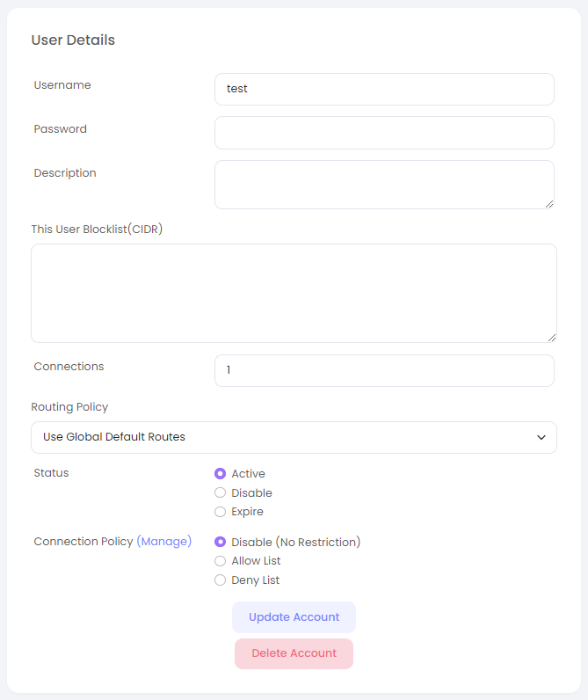Click inside the Description text area
This screenshot has width=588, height=700.
(x=384, y=184)
